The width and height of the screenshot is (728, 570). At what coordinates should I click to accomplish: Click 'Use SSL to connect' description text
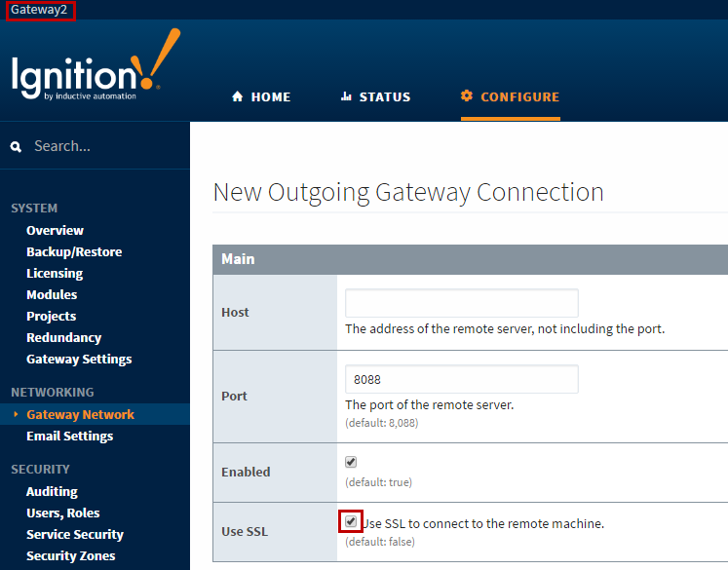click(x=483, y=524)
